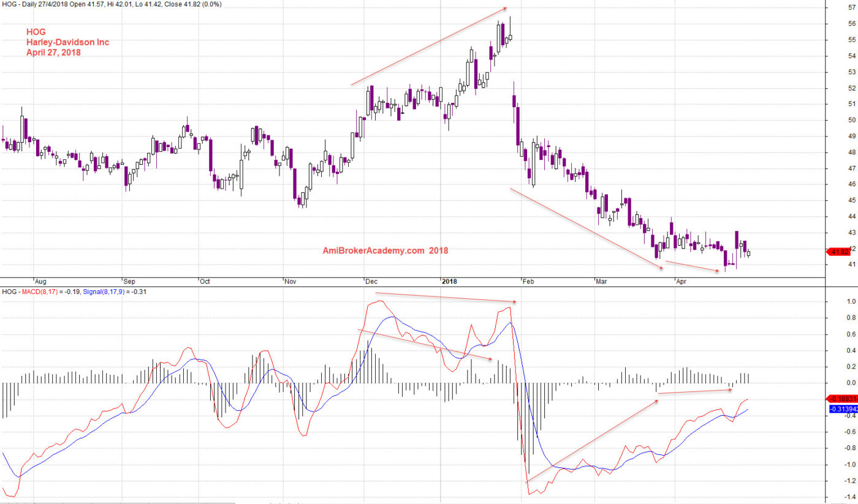Click the 41 price level on the price axis
Screen dimensions: 858x504
[x=851, y=265]
